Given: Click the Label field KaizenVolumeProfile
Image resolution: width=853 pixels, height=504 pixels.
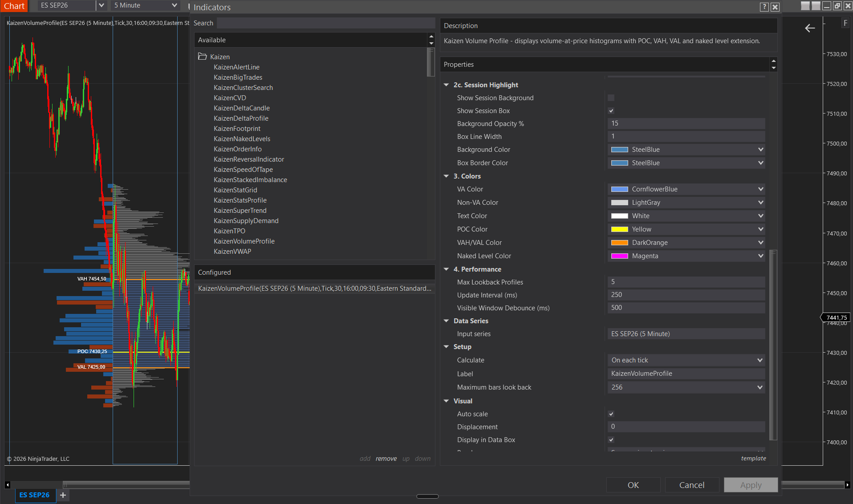Looking at the screenshot, I should click(686, 374).
